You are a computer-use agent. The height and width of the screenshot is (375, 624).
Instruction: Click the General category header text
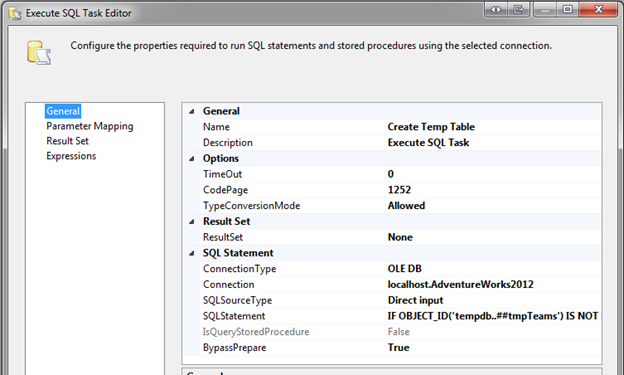coord(221,111)
